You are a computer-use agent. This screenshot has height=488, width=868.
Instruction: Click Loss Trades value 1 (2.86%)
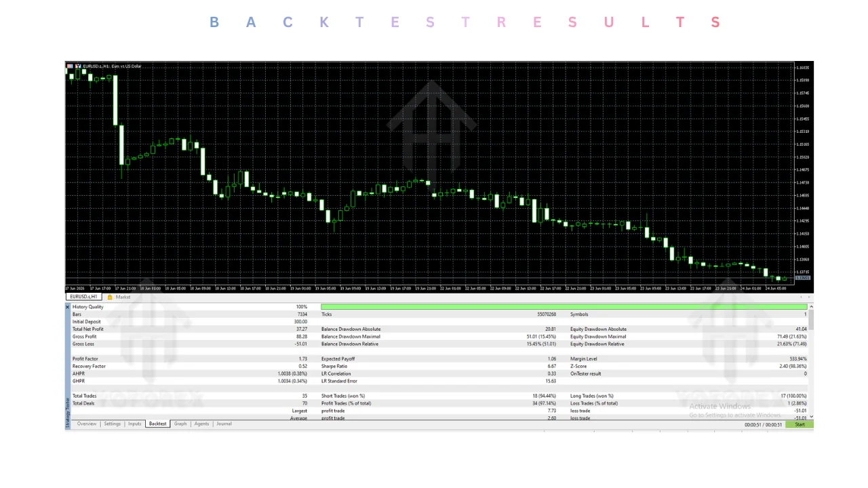point(796,404)
